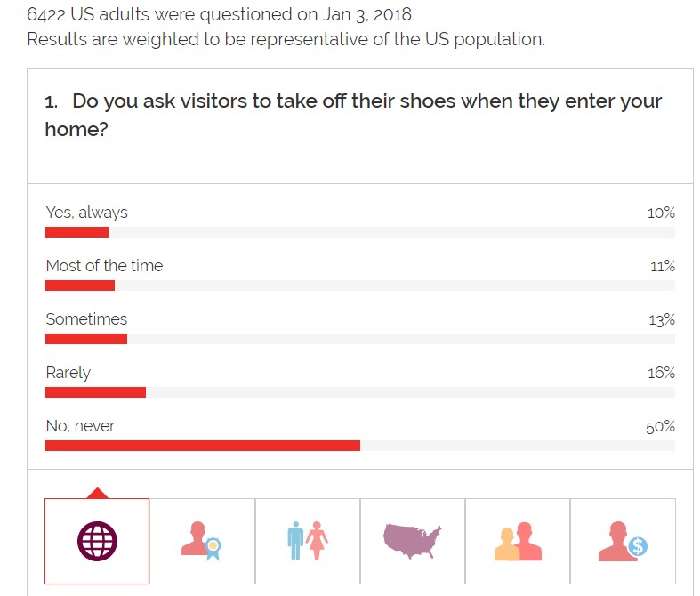Image resolution: width=700 pixels, height=596 pixels.
Task: Show results by gender male/female icon
Action: click(308, 540)
